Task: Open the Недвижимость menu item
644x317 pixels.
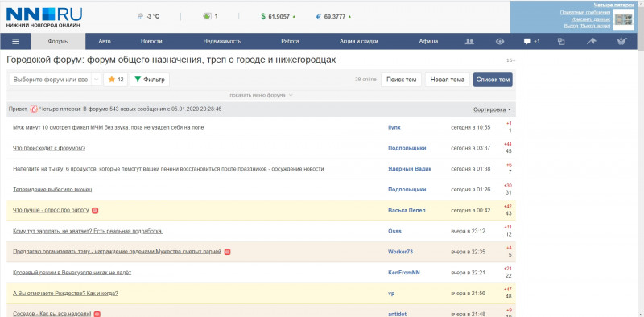Action: click(x=222, y=42)
